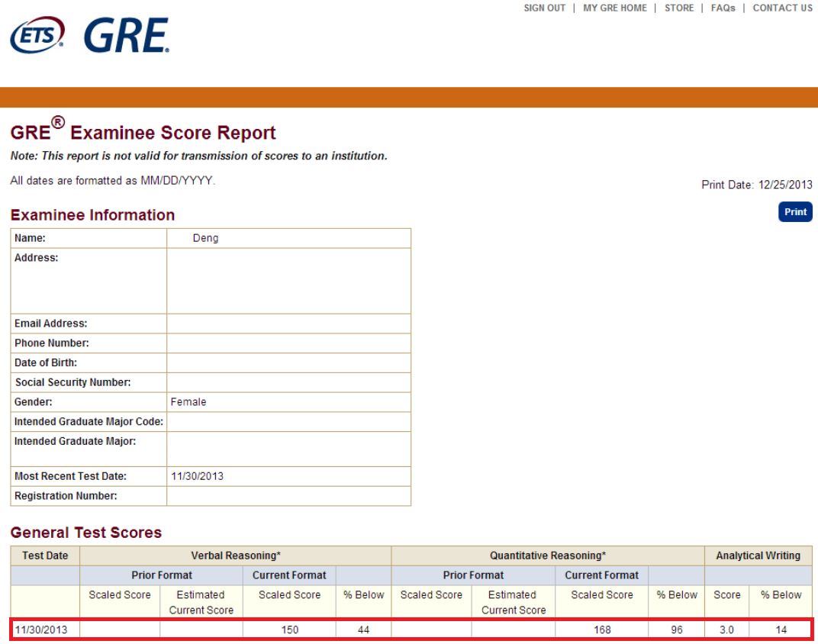The width and height of the screenshot is (818, 644).
Task: Open the FAQs page
Action: [x=723, y=8]
